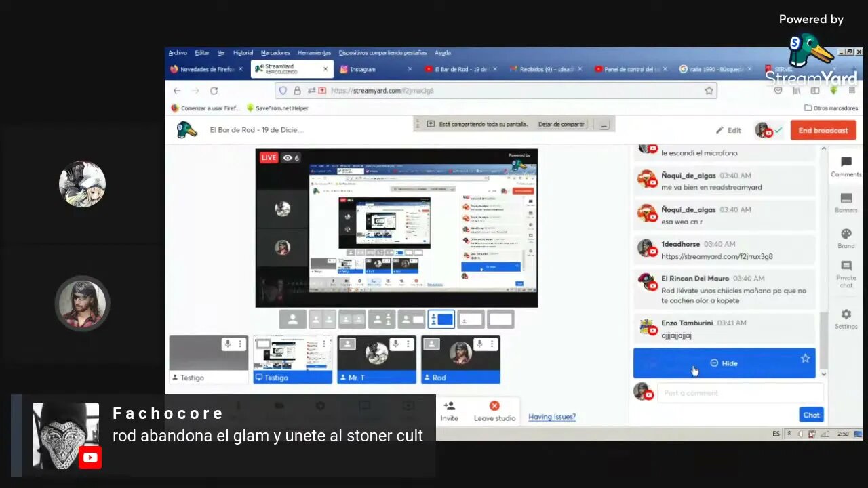Close the Novedades de Firefox tab

click(240, 69)
